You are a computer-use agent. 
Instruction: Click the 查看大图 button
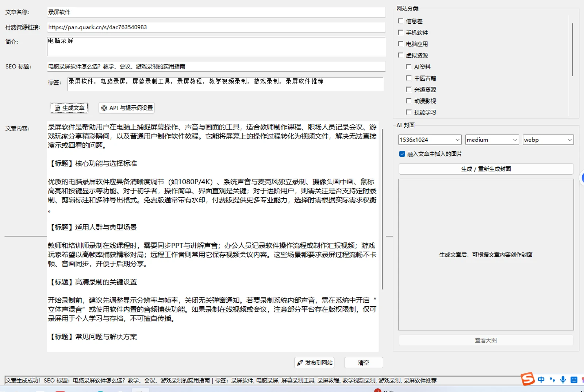(486, 340)
